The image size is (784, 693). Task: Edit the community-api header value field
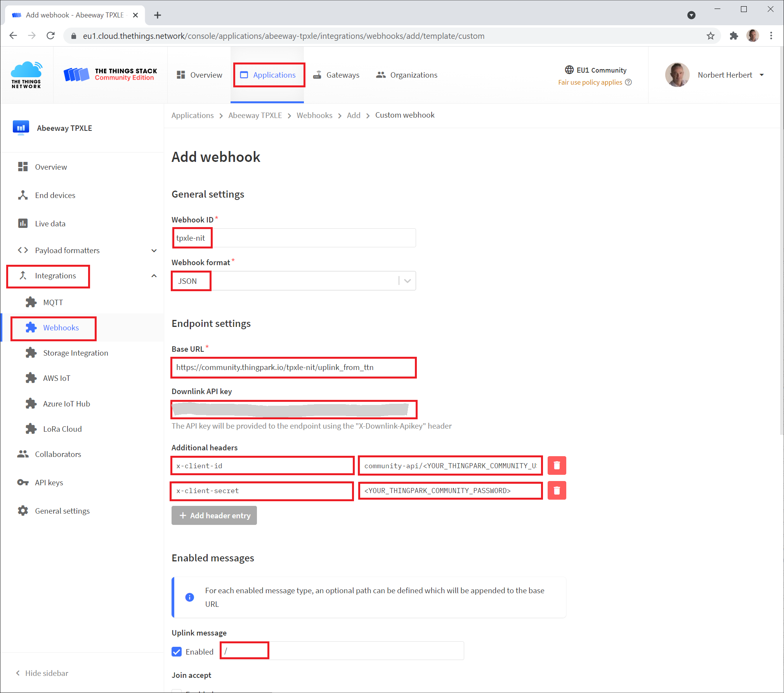click(x=450, y=466)
